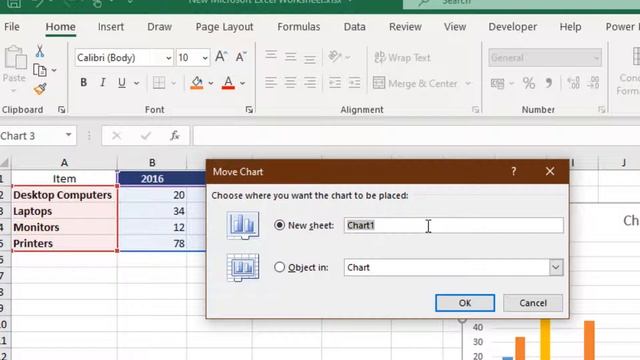Click Top Align icon
This screenshot has width=640, height=360.
pyautogui.click(x=271, y=56)
